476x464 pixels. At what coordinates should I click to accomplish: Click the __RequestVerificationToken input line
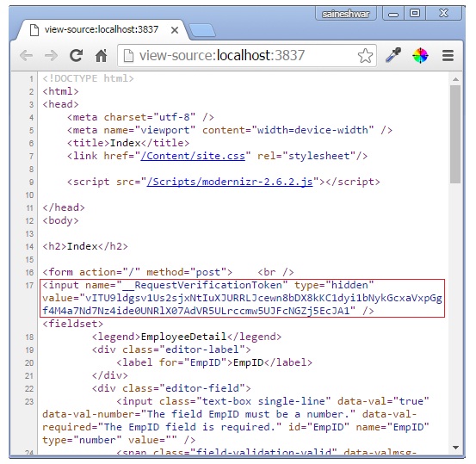[242, 298]
